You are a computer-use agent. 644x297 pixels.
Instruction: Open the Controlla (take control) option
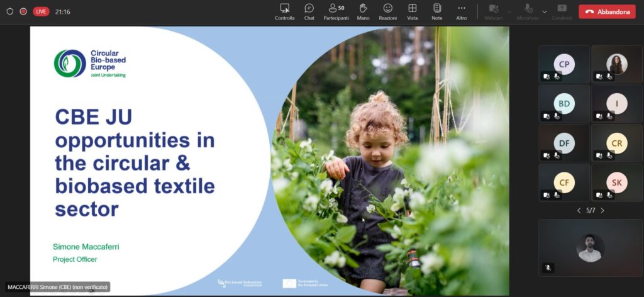click(284, 11)
